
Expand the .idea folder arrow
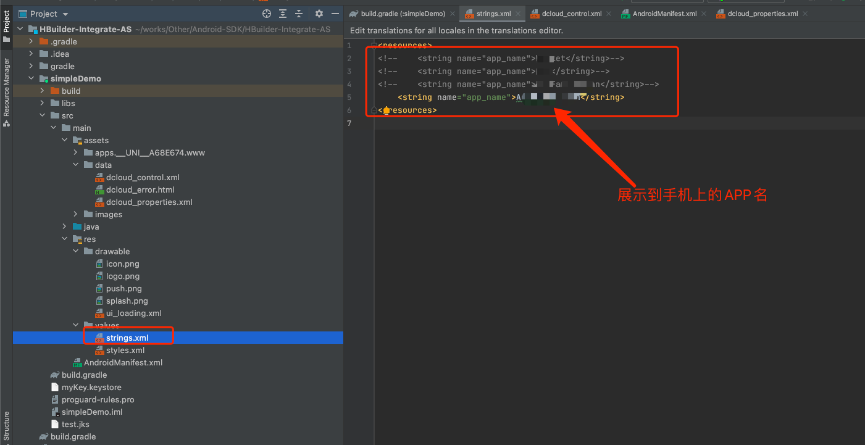tap(32, 54)
